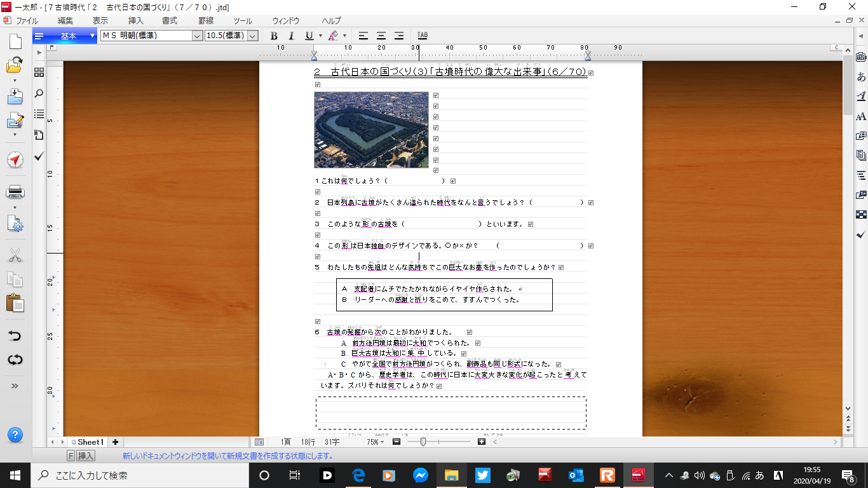Open the outline list panel icon
This screenshot has height=488, width=868.
(39, 114)
